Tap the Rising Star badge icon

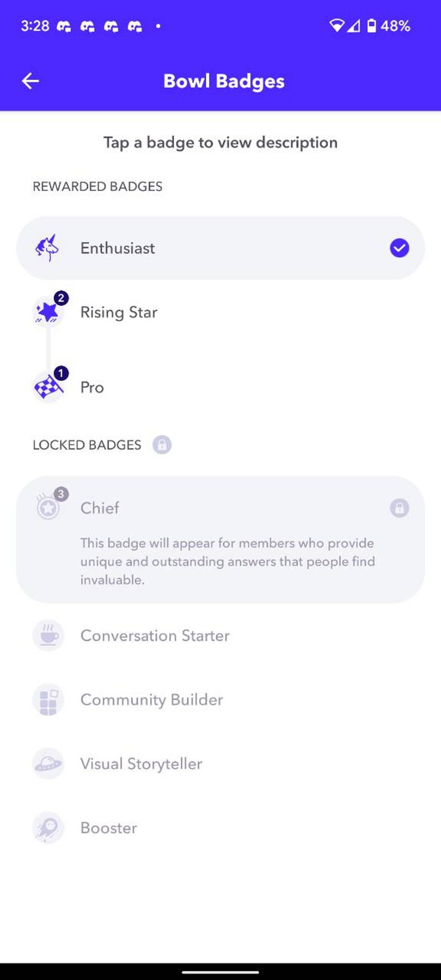(x=48, y=312)
